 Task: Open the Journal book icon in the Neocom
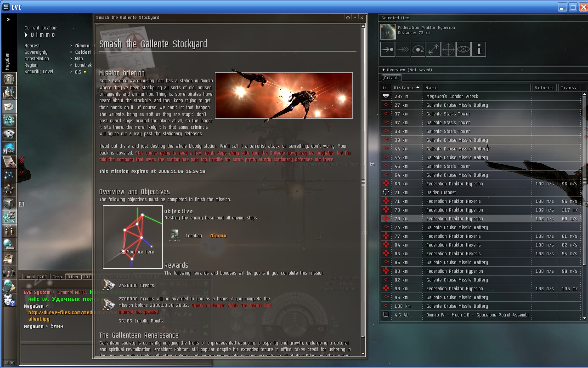click(x=9, y=258)
